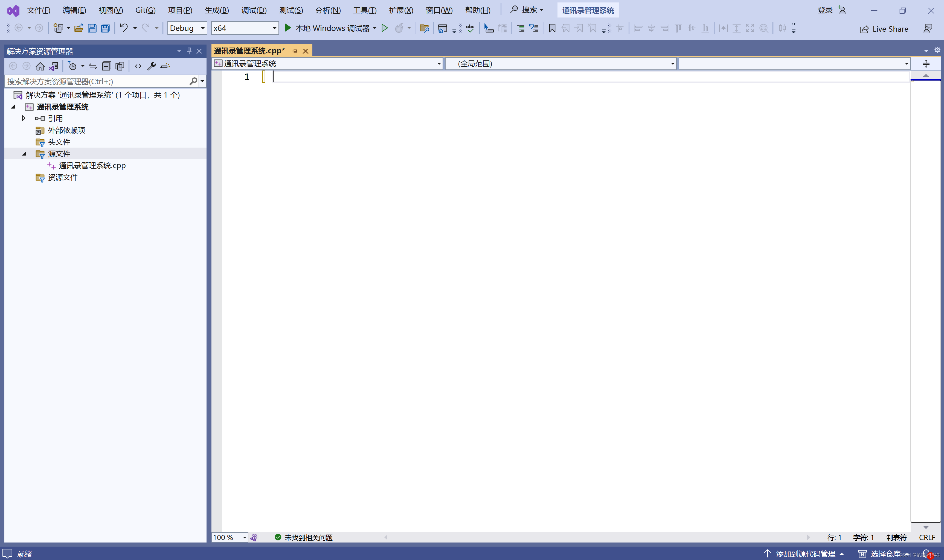Undo the last action via the toolbar arrow

point(124,28)
